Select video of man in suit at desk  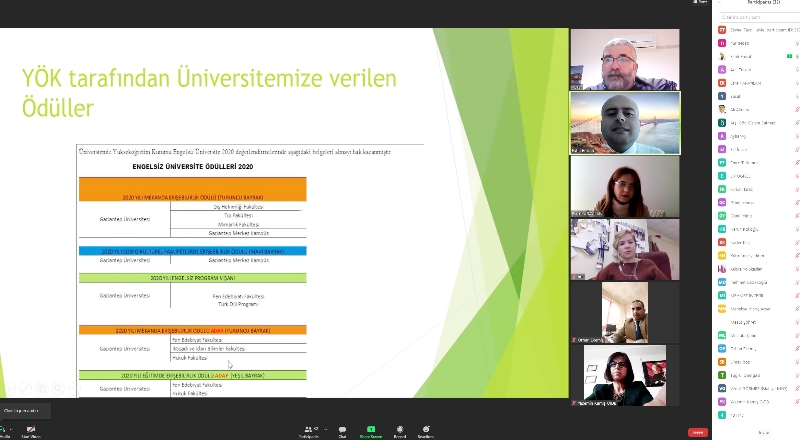(625, 312)
